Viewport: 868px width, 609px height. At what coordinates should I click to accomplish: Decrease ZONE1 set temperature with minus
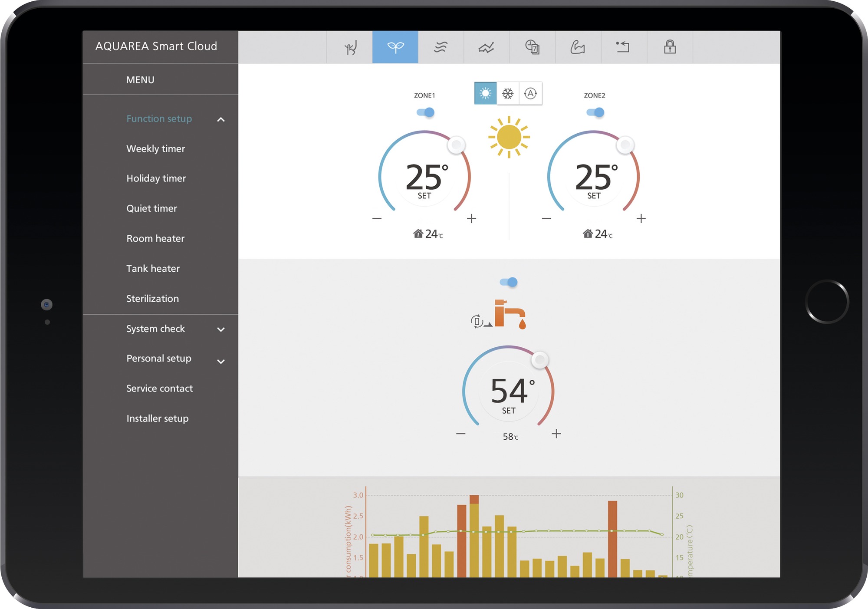coord(377,218)
